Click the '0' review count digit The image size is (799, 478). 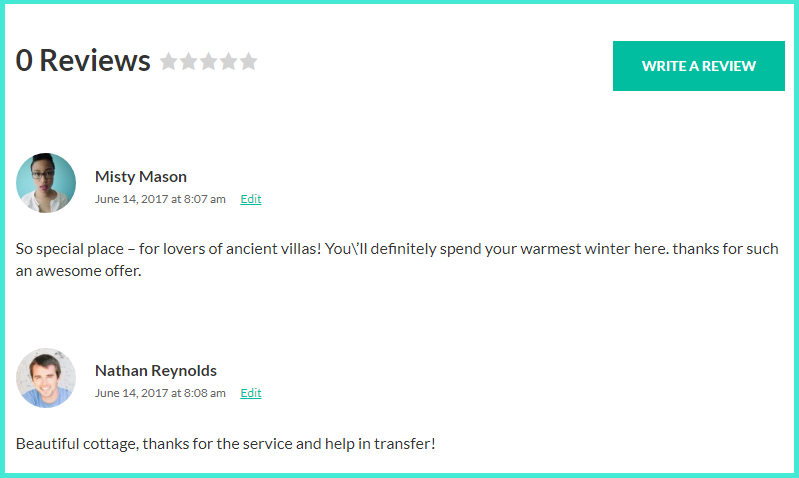[24, 61]
